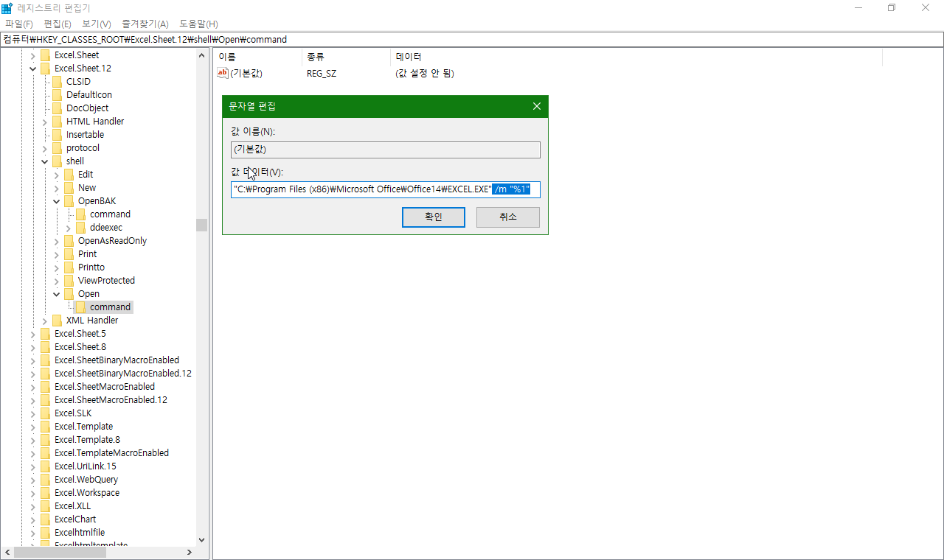
Task: Click the protocol folder icon
Action: point(58,148)
